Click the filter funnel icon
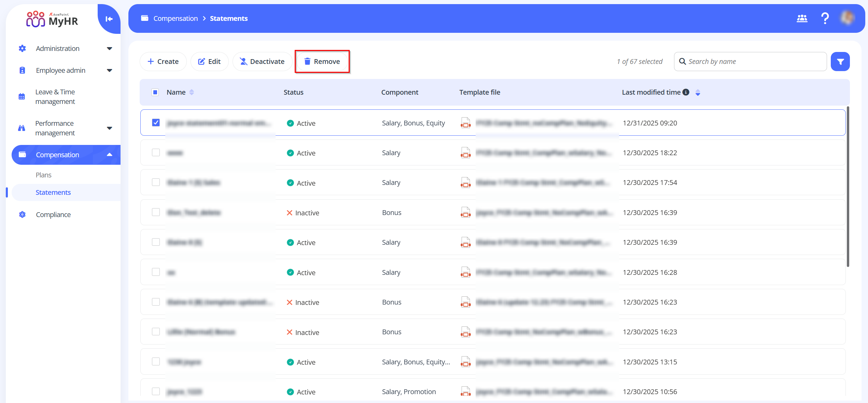The height and width of the screenshot is (403, 868). tap(840, 62)
